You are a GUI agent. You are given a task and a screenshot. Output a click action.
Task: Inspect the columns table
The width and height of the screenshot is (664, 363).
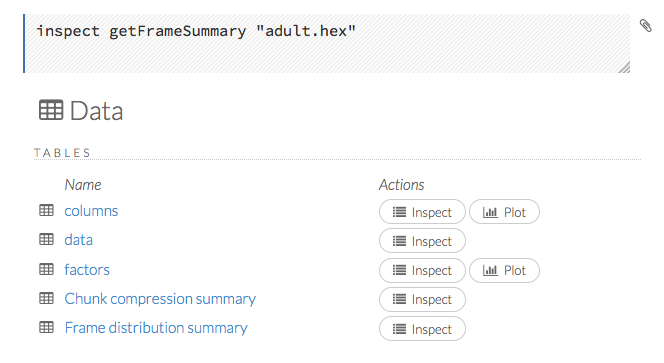tap(422, 212)
